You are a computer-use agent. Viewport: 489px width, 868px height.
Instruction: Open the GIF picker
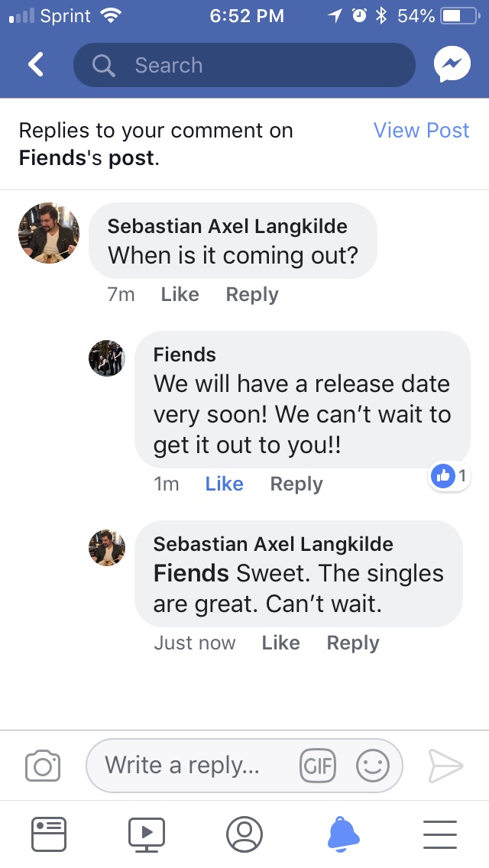point(318,765)
